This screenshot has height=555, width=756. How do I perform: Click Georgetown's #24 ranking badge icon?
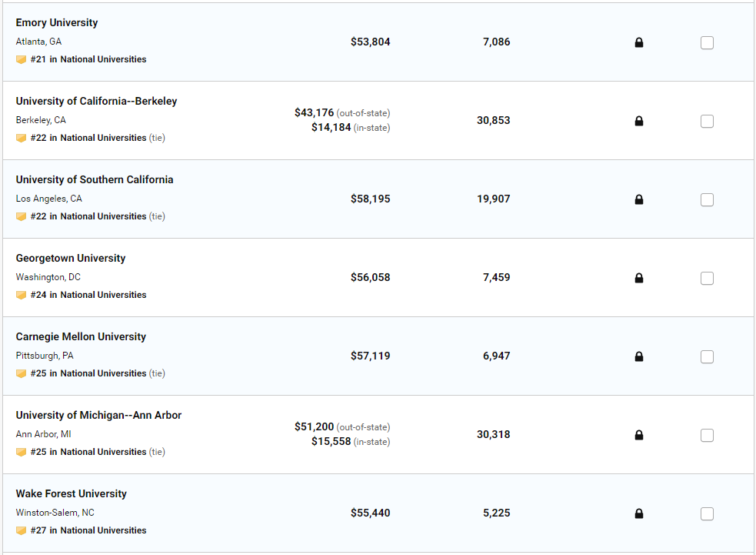[22, 296]
